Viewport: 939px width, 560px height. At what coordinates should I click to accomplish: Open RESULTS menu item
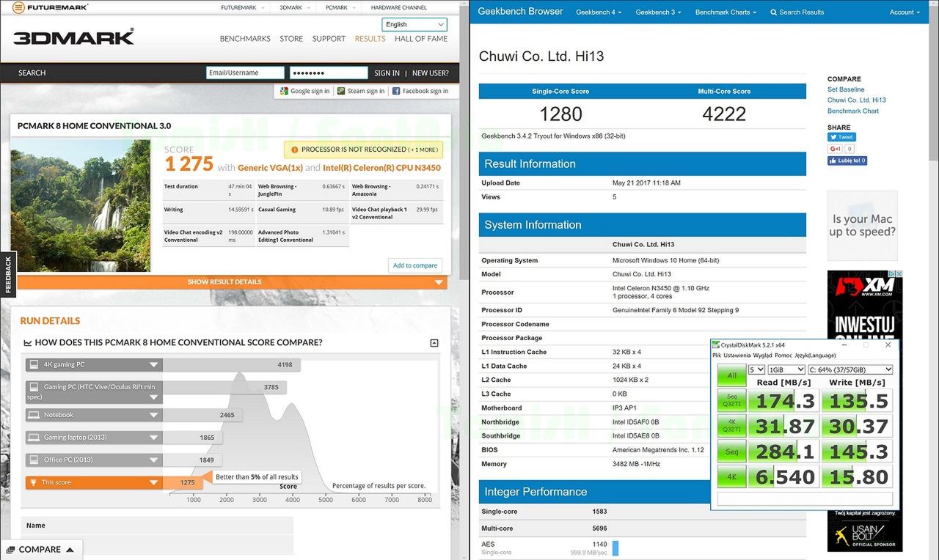pos(370,39)
